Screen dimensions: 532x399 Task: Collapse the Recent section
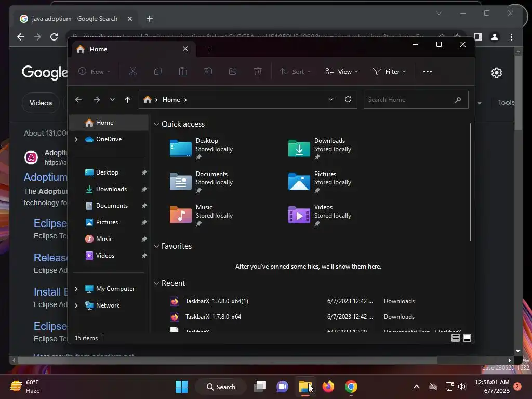click(x=156, y=283)
